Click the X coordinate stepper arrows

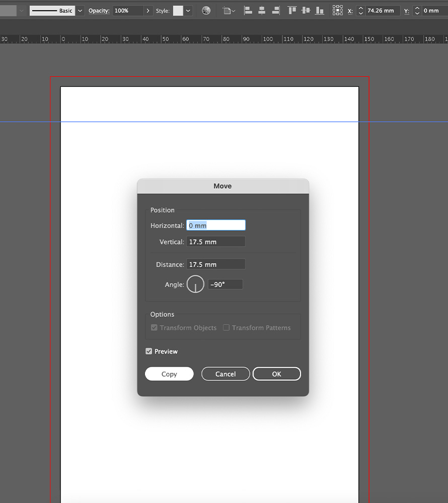[361, 11]
